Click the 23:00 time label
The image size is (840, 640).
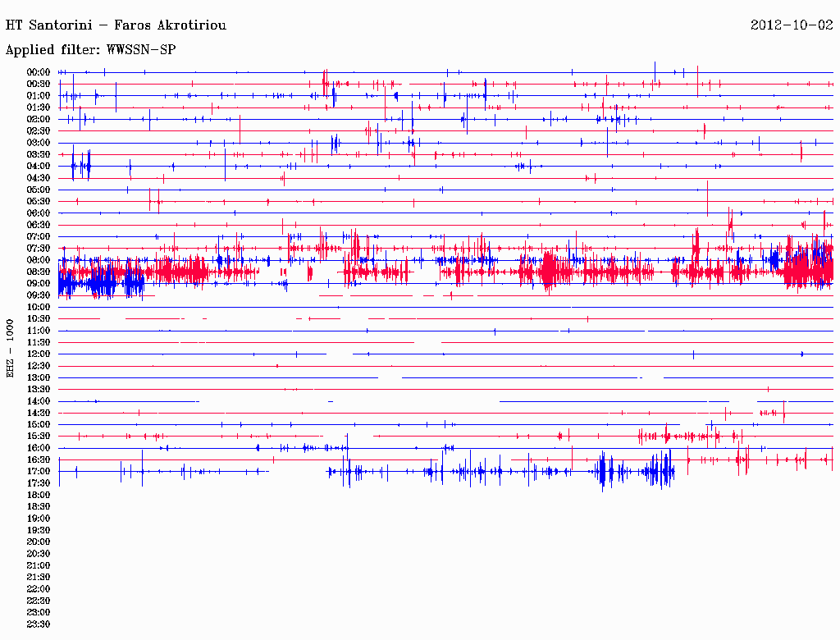coord(39,613)
